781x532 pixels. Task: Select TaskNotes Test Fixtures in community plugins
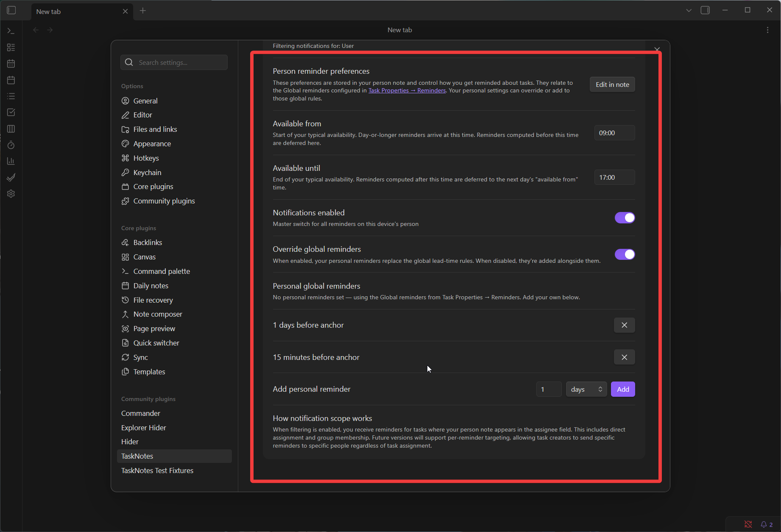(157, 471)
